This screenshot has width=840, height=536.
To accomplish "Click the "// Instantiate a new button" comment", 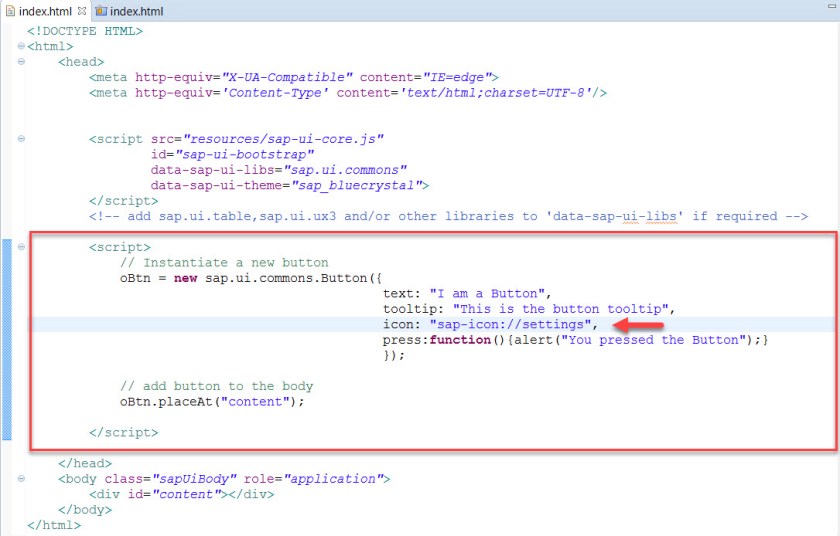I will tap(224, 263).
